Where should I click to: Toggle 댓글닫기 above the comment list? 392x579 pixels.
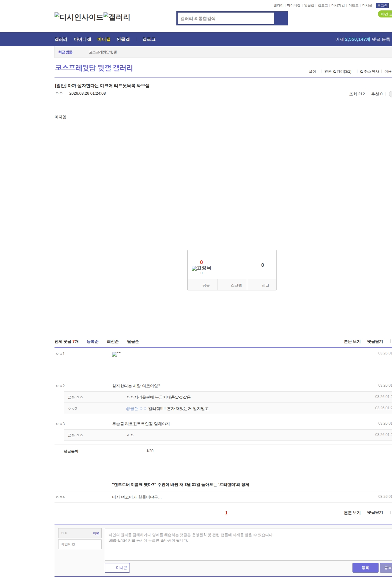[375, 342]
